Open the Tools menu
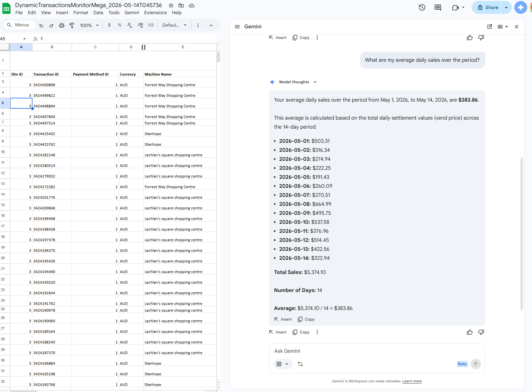 point(114,13)
